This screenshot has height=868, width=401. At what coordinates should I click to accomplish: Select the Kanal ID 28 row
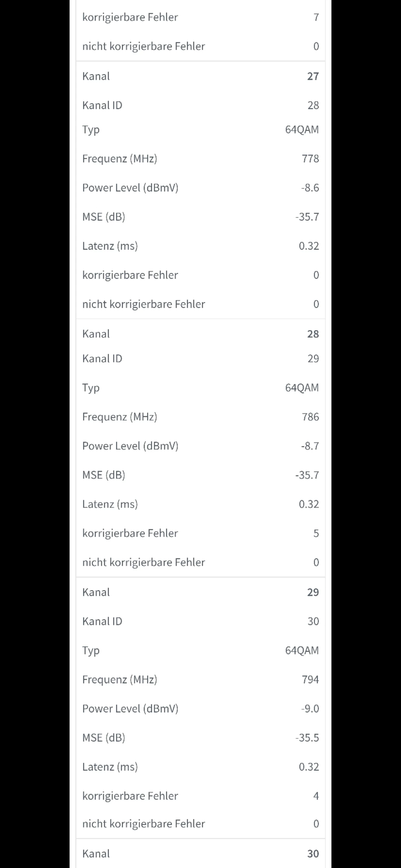(x=200, y=105)
